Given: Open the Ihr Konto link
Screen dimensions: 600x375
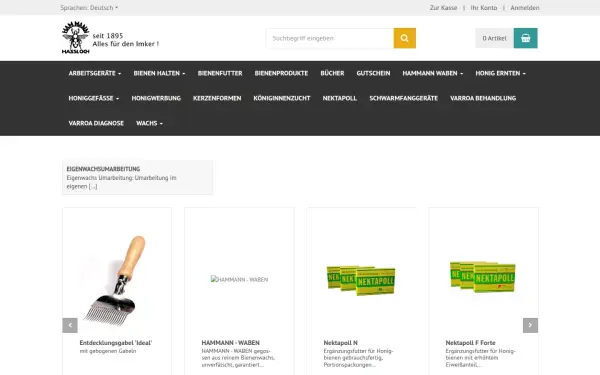Looking at the screenshot, I should [x=484, y=8].
